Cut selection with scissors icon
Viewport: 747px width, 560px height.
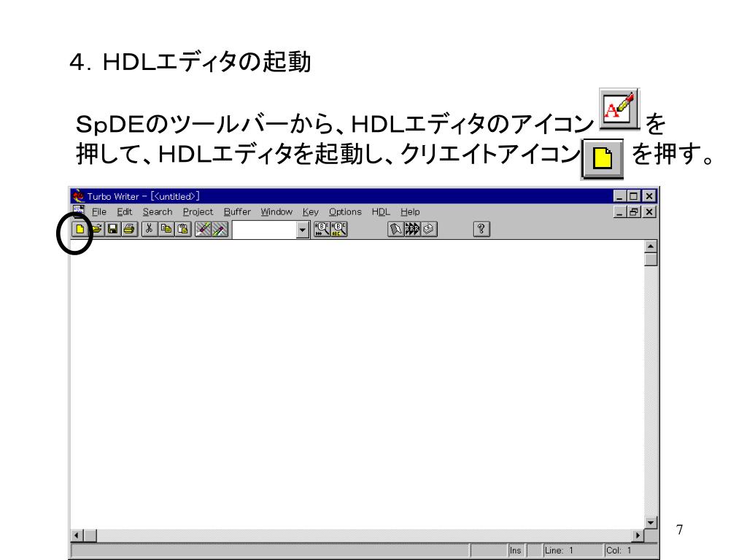(x=149, y=230)
